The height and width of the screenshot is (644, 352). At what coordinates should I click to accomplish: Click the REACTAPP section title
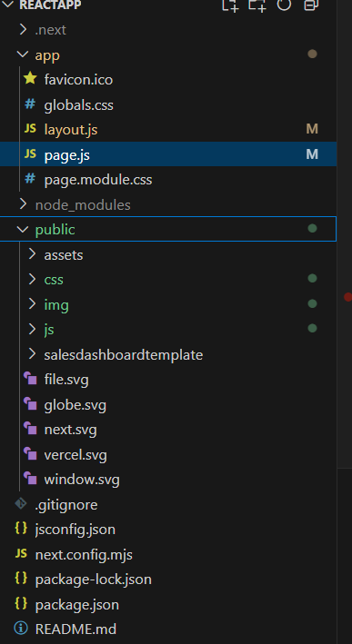(50, 5)
